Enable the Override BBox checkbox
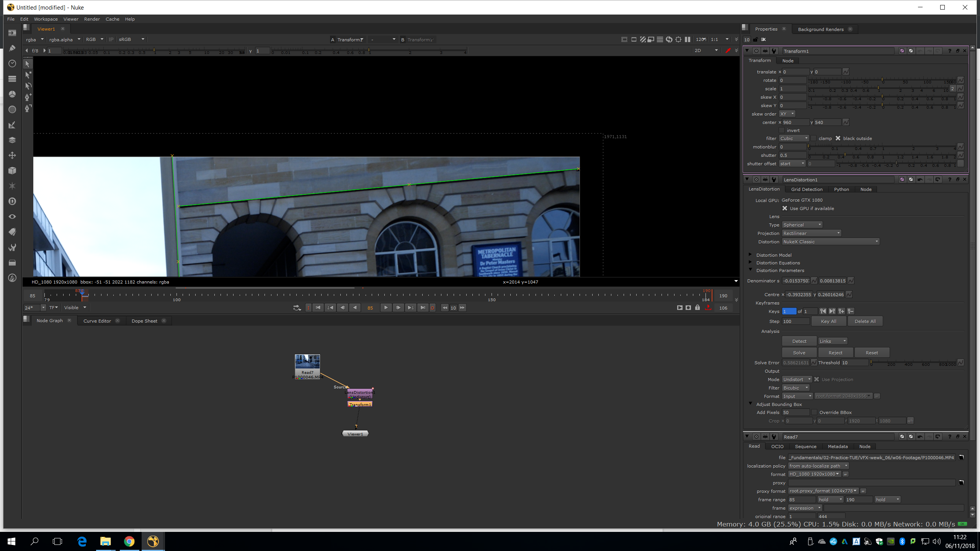The height and width of the screenshot is (551, 980). click(x=814, y=412)
